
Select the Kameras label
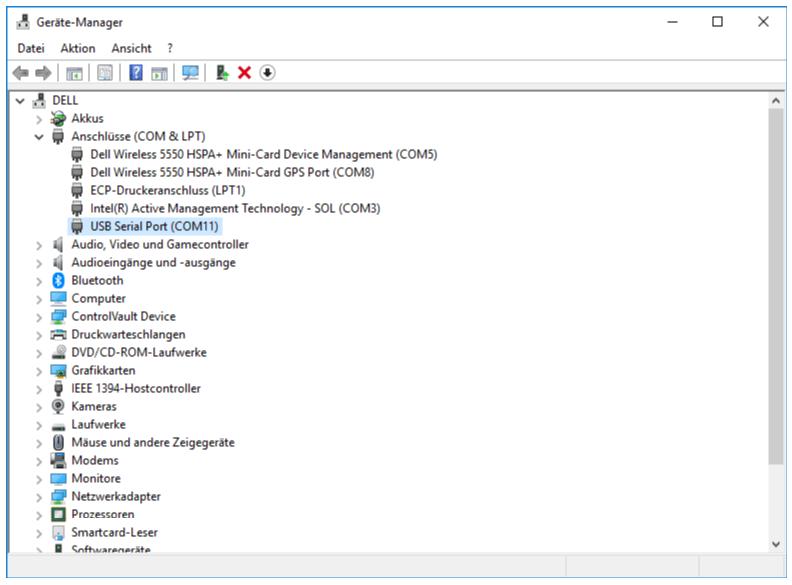(x=94, y=406)
